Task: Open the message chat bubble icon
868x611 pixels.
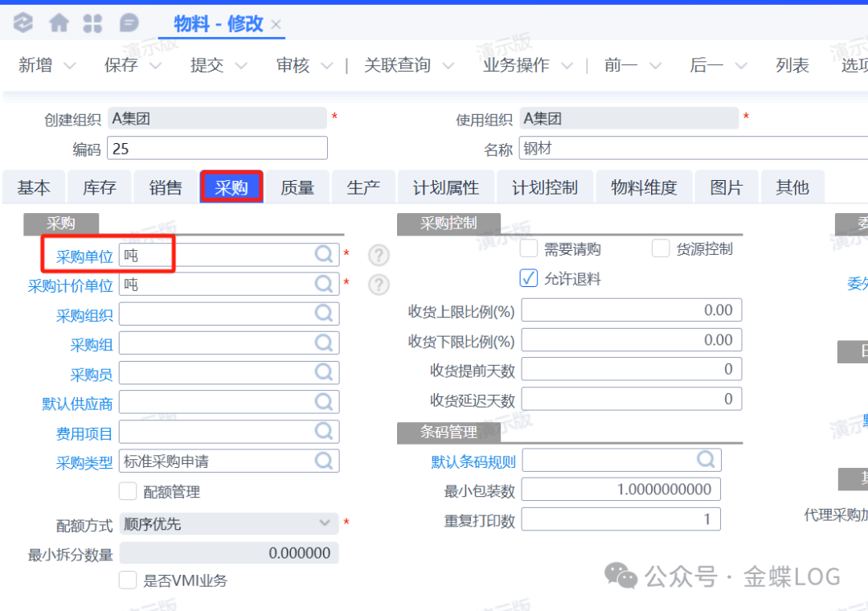Action: coord(129,23)
